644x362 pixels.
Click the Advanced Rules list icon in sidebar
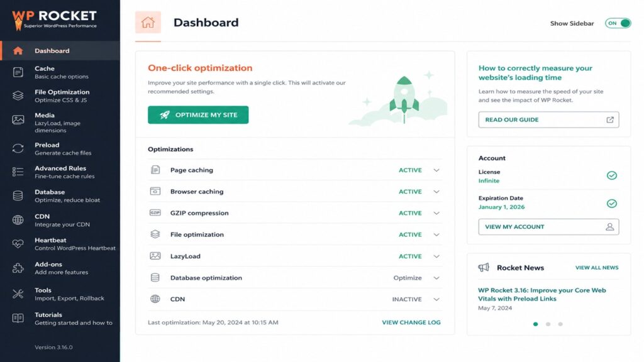tap(18, 172)
